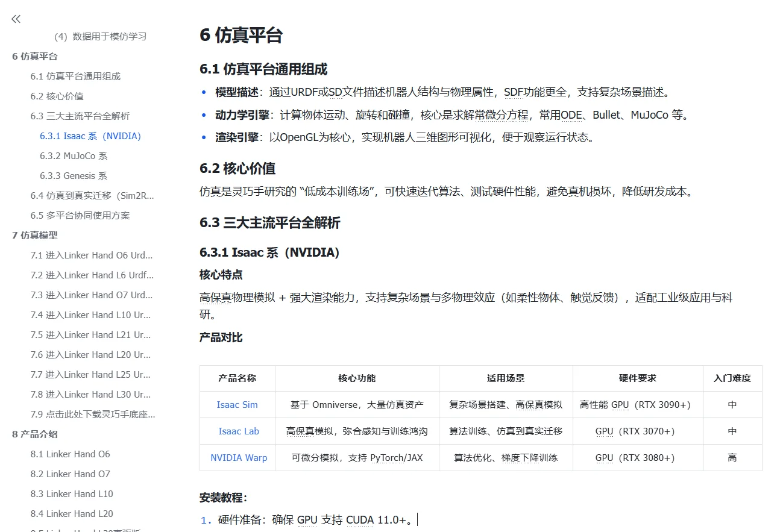Click the cell '算法训练、仿真到真实迁移'
Image resolution: width=780 pixels, height=532 pixels.
506,431
